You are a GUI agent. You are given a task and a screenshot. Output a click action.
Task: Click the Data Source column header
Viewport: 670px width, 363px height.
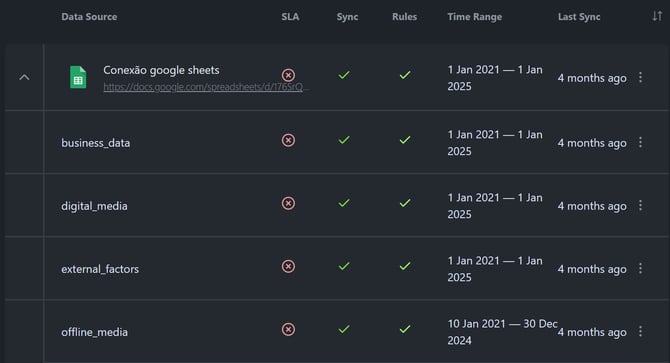pos(89,17)
